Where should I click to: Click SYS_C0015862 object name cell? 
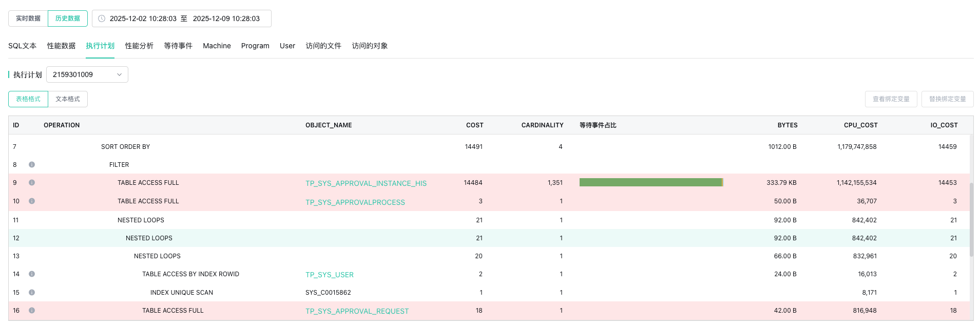coord(328,293)
